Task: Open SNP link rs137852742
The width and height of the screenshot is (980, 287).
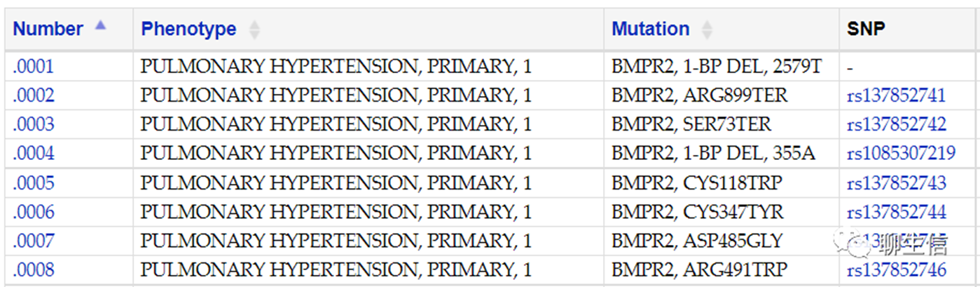Action: click(x=897, y=125)
